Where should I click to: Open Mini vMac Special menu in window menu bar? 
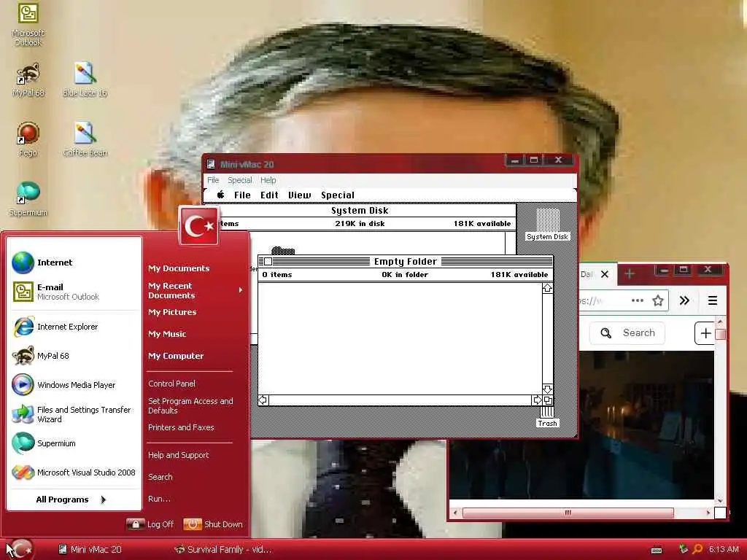pyautogui.click(x=239, y=180)
